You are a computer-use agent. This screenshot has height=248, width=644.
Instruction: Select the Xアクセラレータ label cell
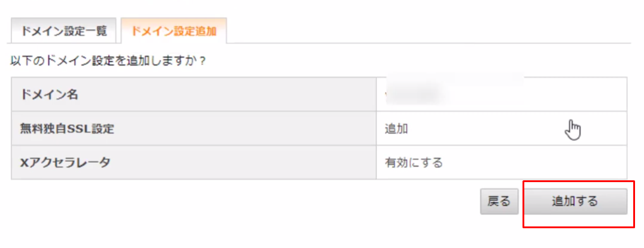pos(193,162)
